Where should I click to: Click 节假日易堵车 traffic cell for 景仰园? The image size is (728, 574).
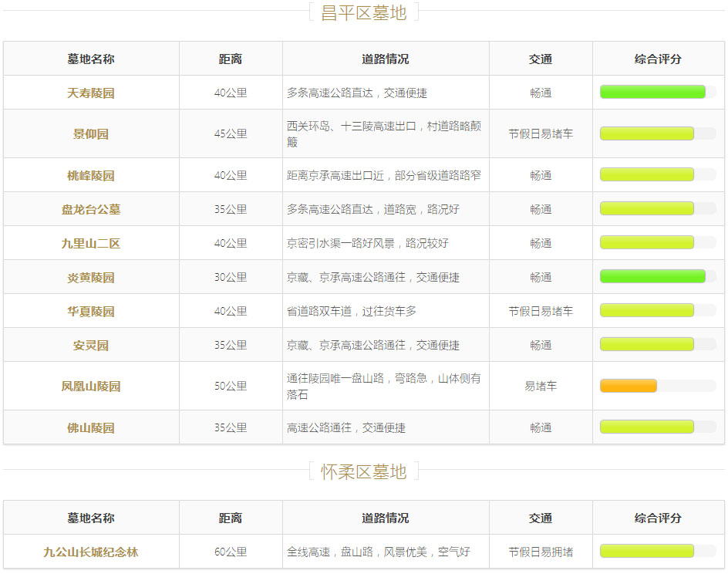tap(541, 133)
